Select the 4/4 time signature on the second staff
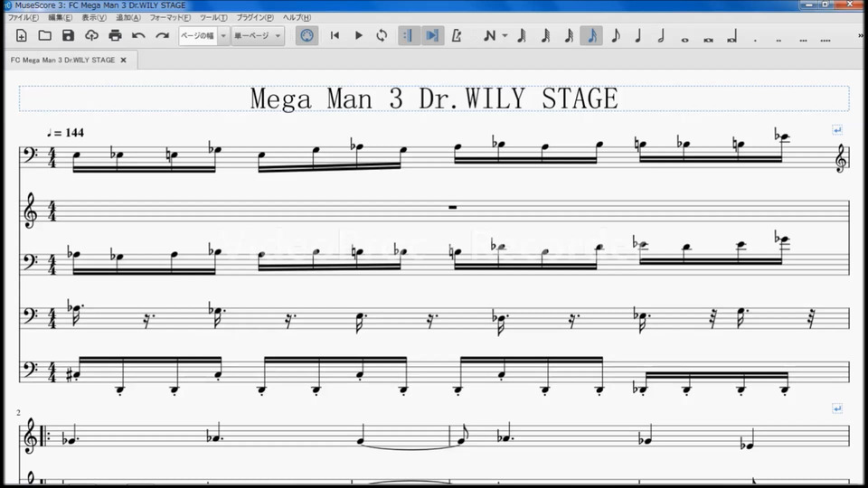The image size is (868, 488). [x=52, y=211]
